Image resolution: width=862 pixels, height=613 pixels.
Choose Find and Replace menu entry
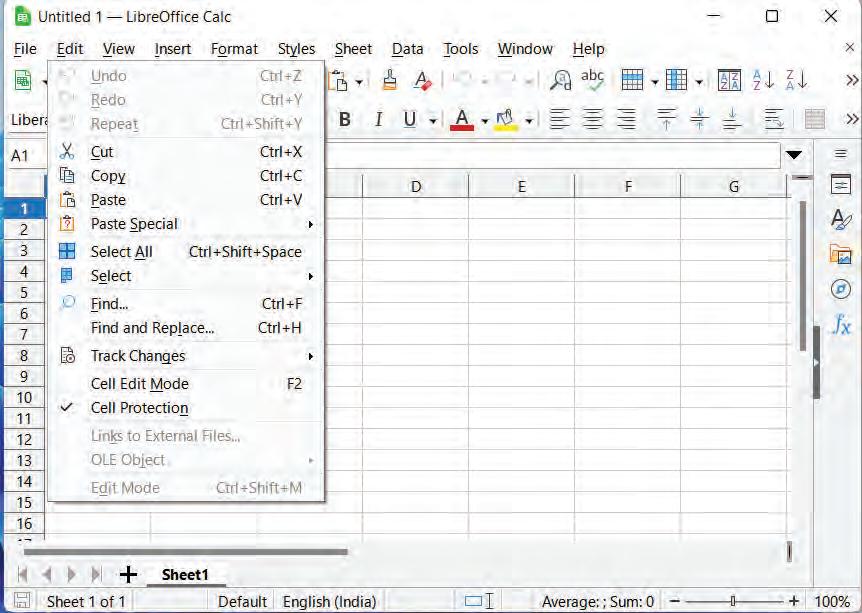point(186,328)
